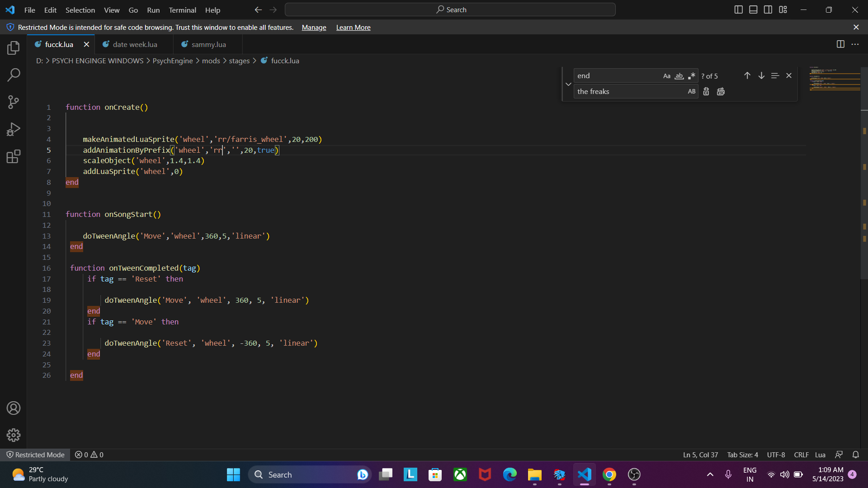Open the Manage settings gear
868x488 pixels.
click(x=14, y=435)
